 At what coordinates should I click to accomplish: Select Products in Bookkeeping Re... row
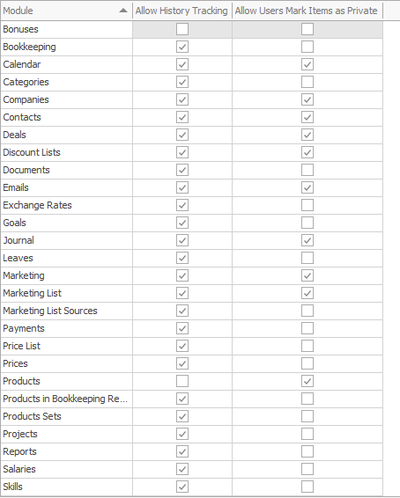coord(192,399)
